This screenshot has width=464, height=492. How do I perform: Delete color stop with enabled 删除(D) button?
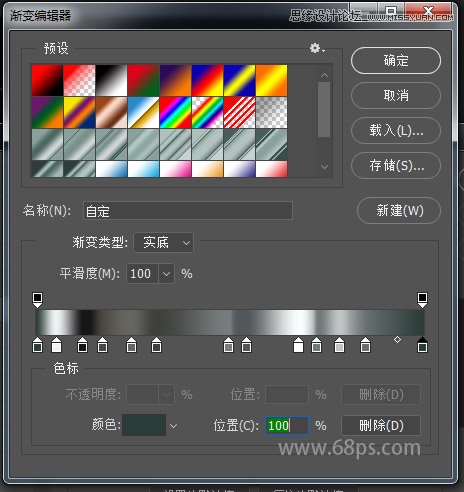coord(381,425)
